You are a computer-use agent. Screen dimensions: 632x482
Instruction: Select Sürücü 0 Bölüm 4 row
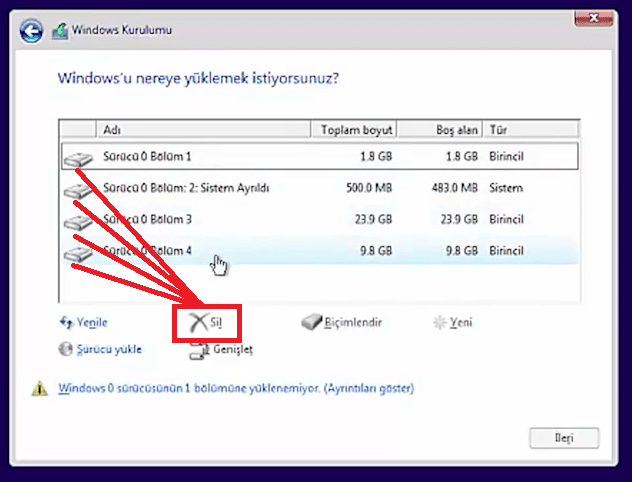320,251
